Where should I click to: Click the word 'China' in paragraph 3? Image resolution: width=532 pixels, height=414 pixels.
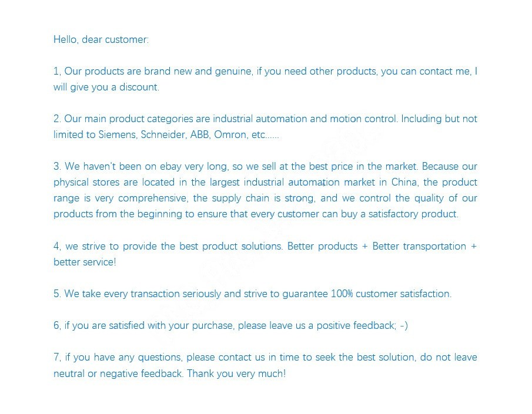point(405,183)
